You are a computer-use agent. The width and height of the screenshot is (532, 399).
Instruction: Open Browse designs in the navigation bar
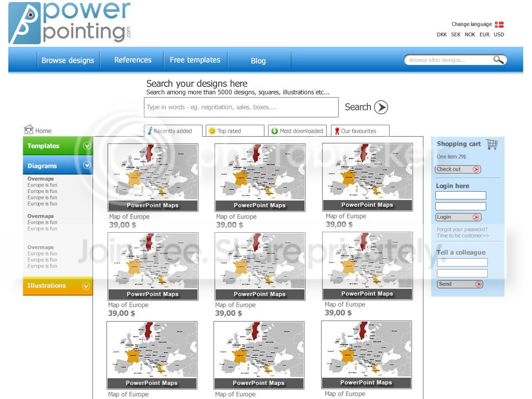click(68, 60)
